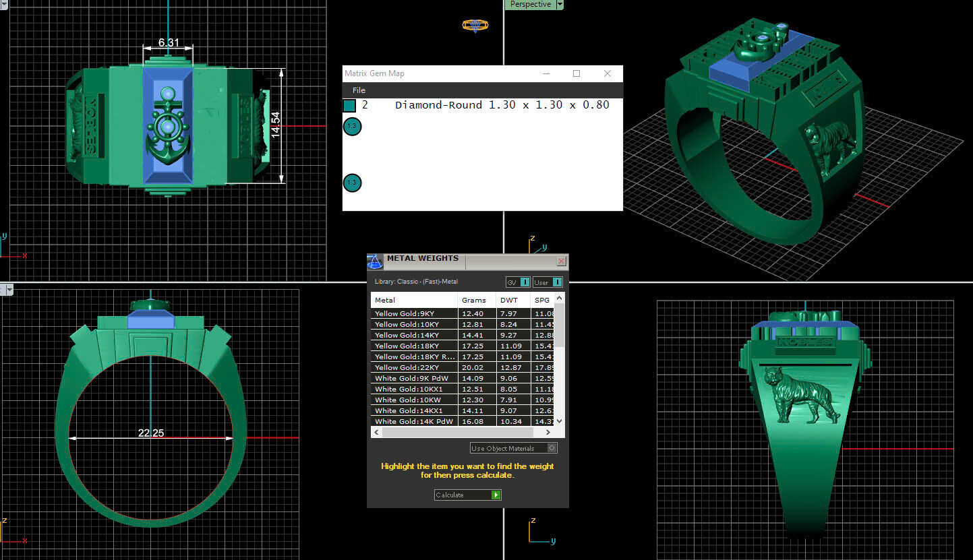Viewport: 973px width, 560px height.
Task: Click the 12.40 grams value
Action: coord(472,313)
